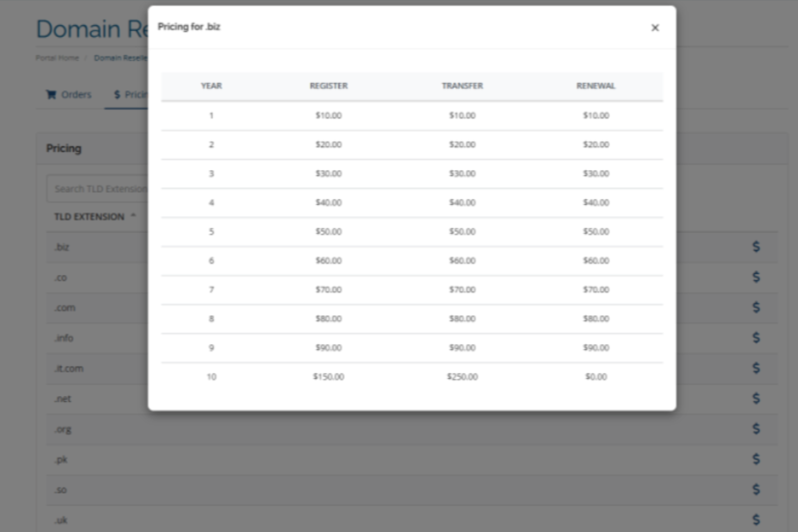Click dollar pricing icon for .uk row
Screen dimensions: 798x532
point(756,520)
